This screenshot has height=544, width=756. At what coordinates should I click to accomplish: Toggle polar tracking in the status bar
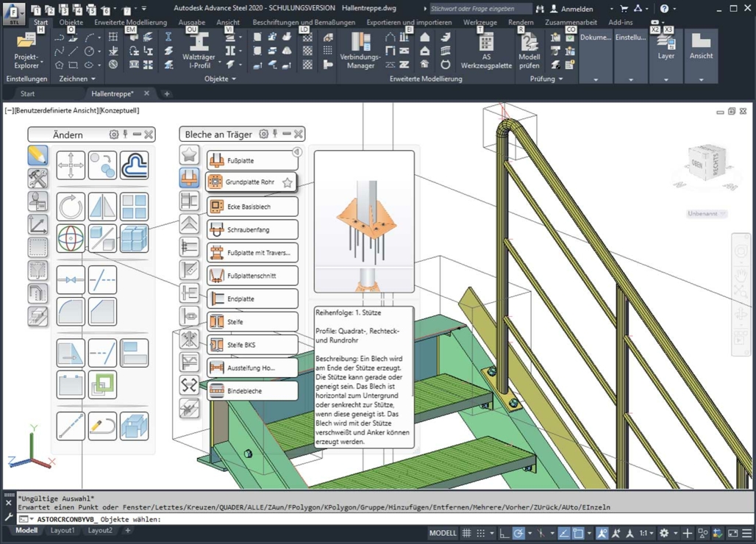pyautogui.click(x=518, y=533)
